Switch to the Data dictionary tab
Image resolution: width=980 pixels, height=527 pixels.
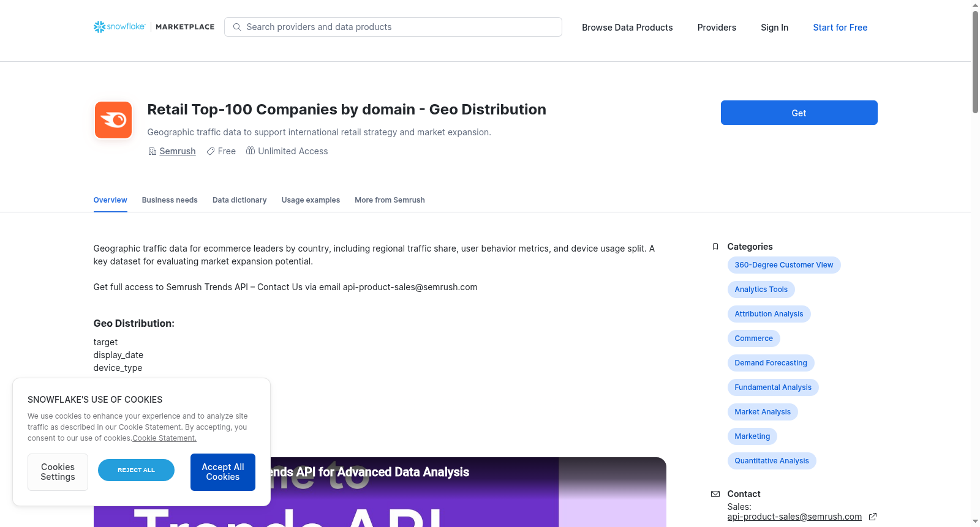pyautogui.click(x=239, y=200)
